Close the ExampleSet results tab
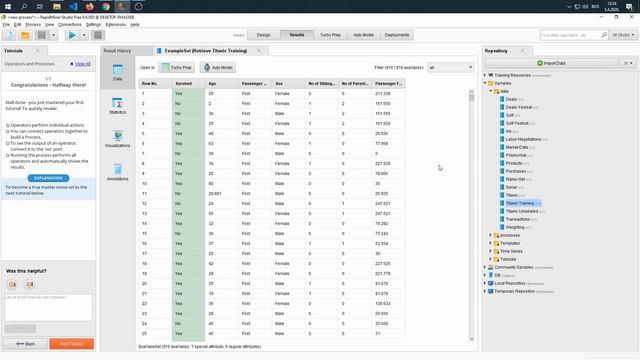The image size is (640, 360). tap(259, 51)
